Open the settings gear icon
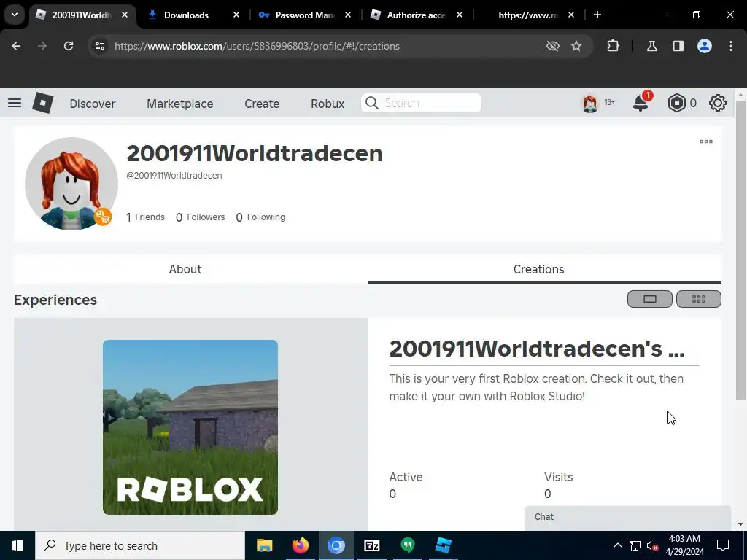This screenshot has height=560, width=747. [x=718, y=103]
